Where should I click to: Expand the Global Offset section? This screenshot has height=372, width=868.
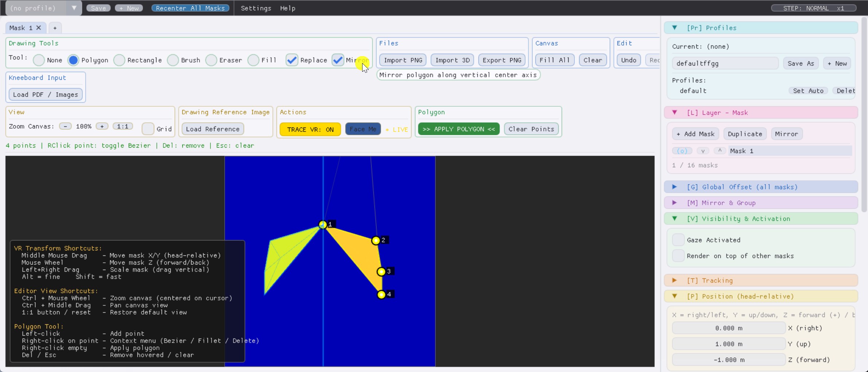pos(674,187)
